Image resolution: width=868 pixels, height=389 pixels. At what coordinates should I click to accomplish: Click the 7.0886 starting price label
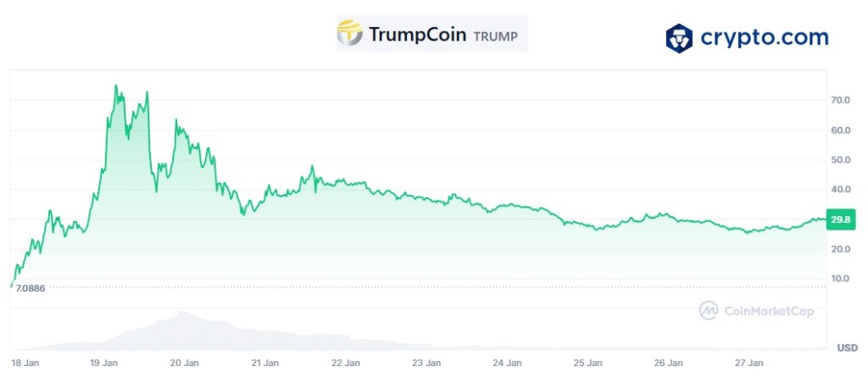(x=33, y=288)
